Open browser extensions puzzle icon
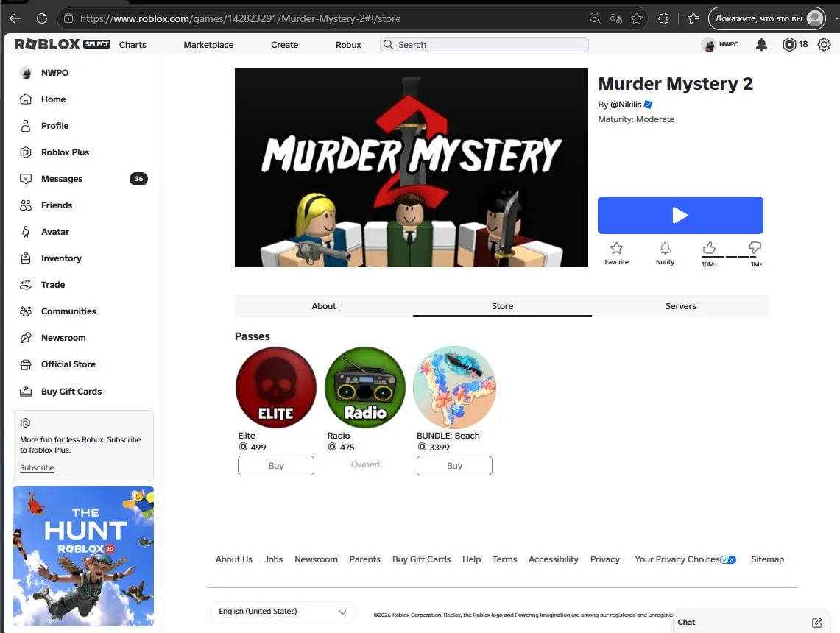840x633 pixels. click(x=664, y=18)
